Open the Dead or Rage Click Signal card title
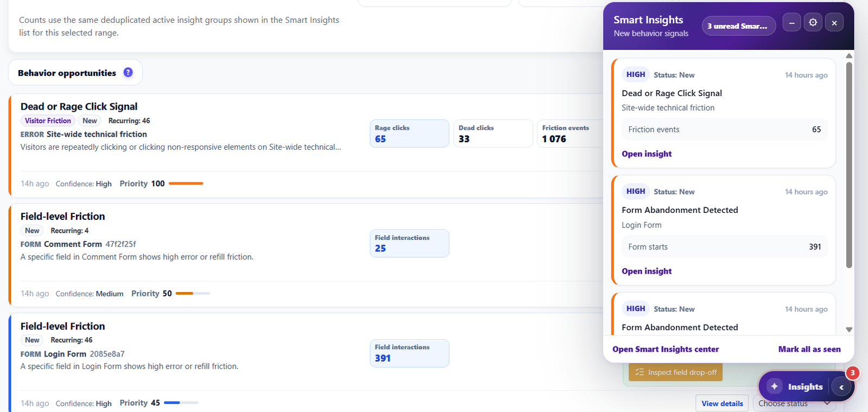This screenshot has height=412, width=868. point(79,106)
